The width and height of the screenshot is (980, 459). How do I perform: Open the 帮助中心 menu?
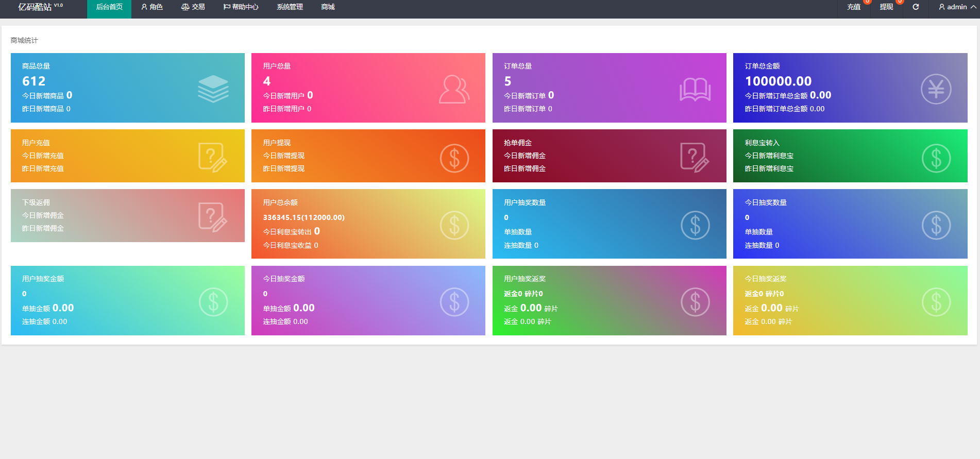[241, 7]
